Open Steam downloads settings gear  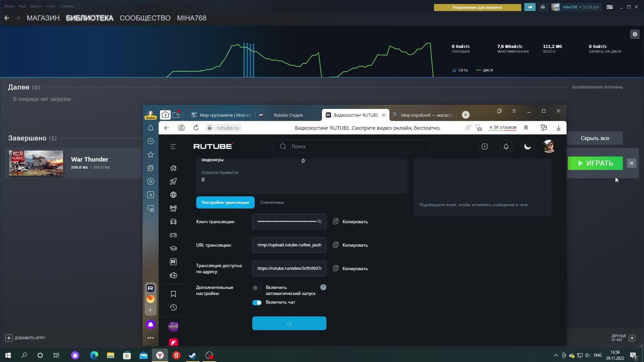635,34
